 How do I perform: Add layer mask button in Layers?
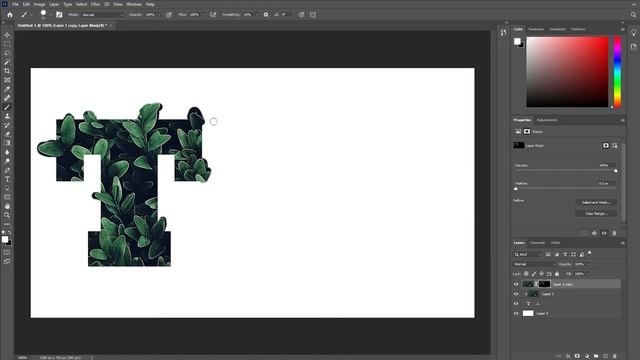[x=577, y=356]
